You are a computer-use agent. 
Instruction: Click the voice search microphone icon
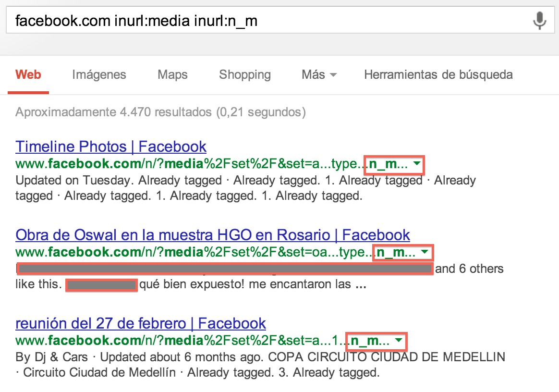(x=539, y=20)
